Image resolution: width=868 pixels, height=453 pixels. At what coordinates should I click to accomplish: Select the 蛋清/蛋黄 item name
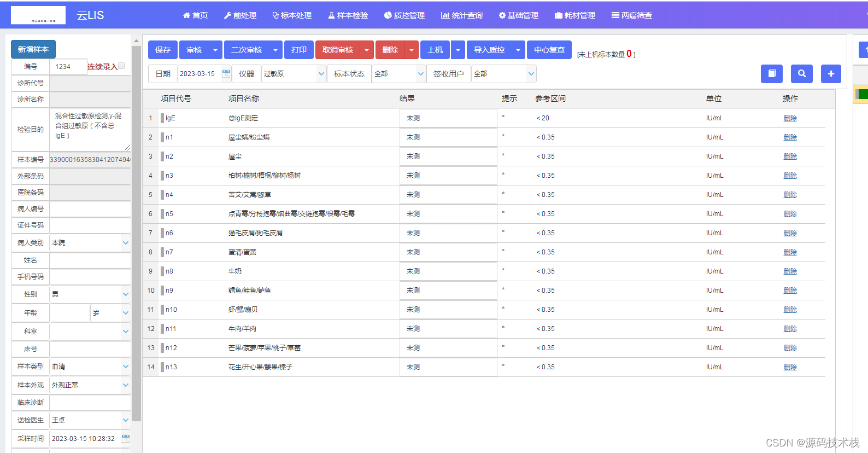(242, 252)
